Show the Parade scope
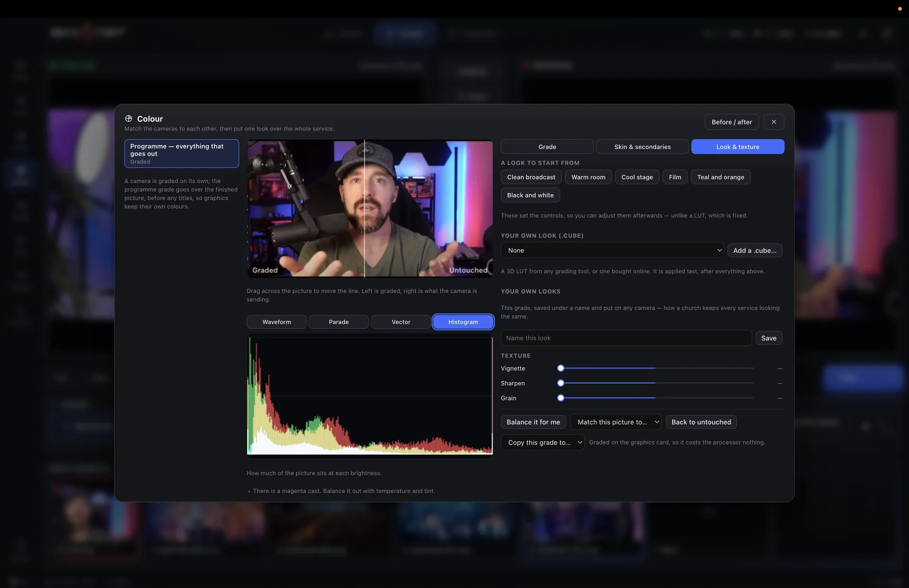909x588 pixels. [339, 322]
